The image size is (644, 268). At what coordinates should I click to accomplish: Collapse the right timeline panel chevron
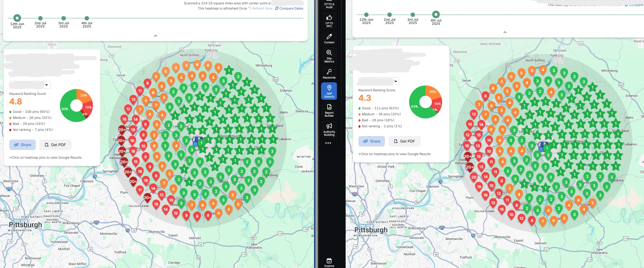tap(505, 32)
